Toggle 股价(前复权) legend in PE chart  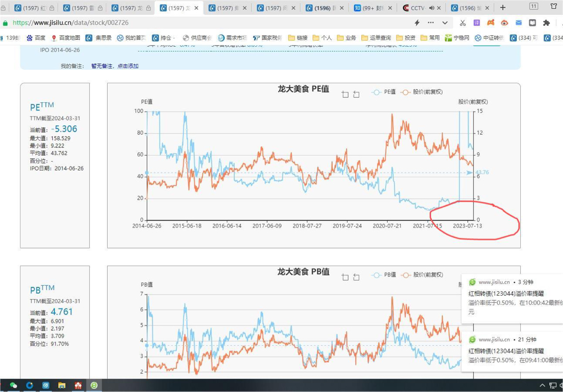[x=422, y=92]
